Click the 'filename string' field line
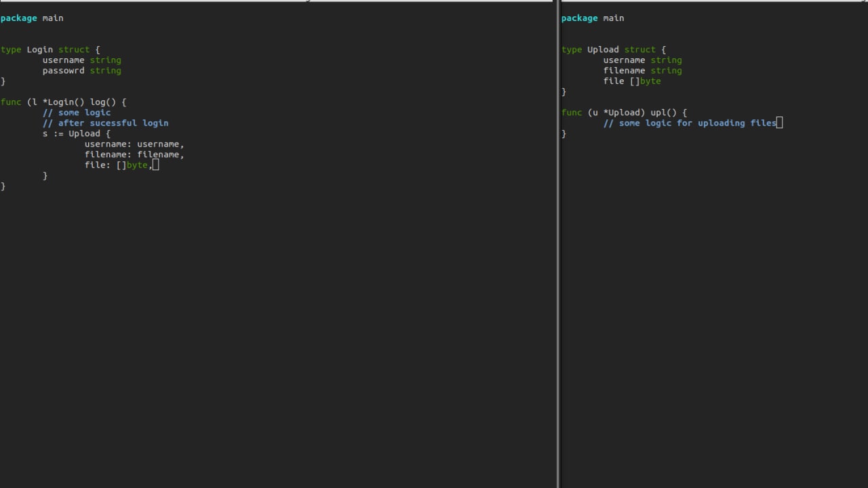This screenshot has width=868, height=488. tap(643, 70)
